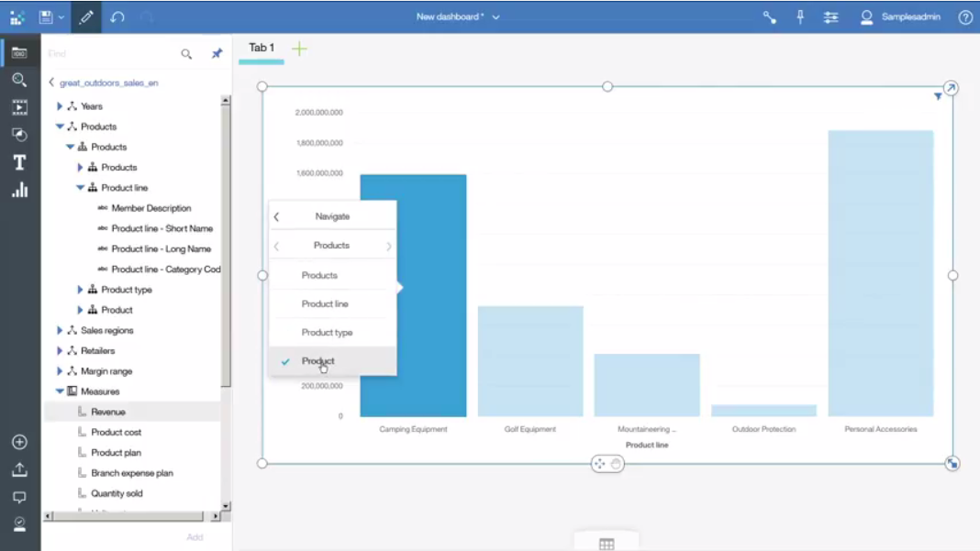Click the Personal Accessories bar
Image resolution: width=980 pixels, height=551 pixels.
pos(881,273)
